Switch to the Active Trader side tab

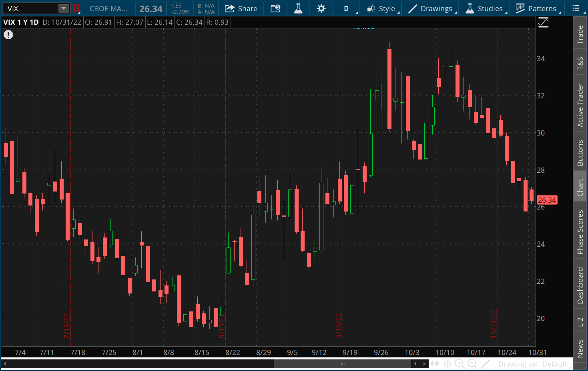(580, 105)
